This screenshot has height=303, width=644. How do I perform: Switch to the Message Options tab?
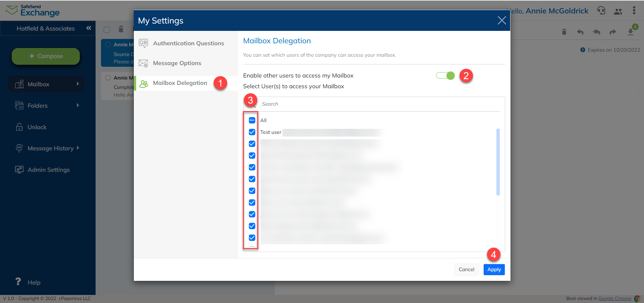(x=177, y=63)
